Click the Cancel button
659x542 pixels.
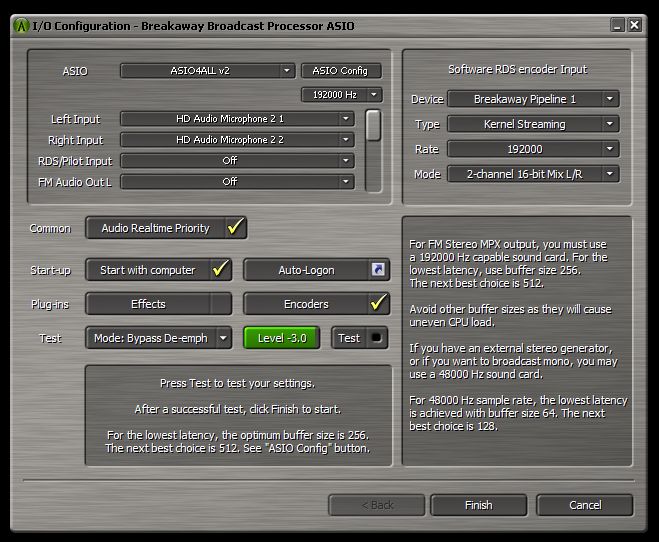click(x=585, y=505)
